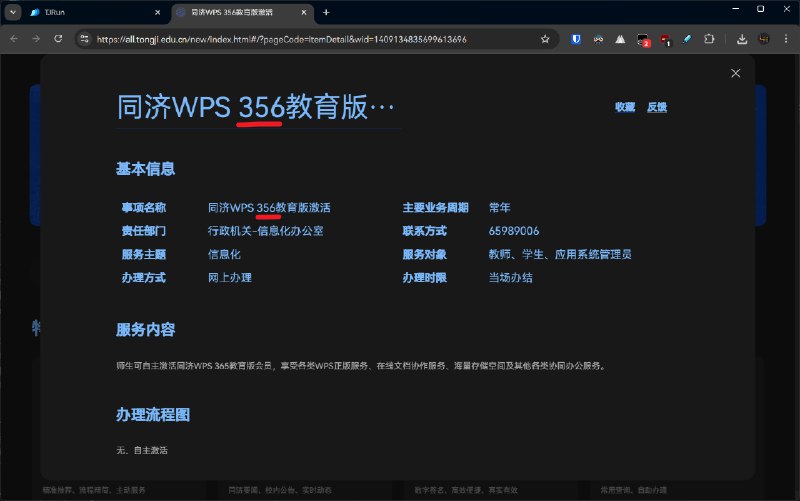Click the 办理流程图 section heading
The height and width of the screenshot is (501, 800).
point(153,415)
